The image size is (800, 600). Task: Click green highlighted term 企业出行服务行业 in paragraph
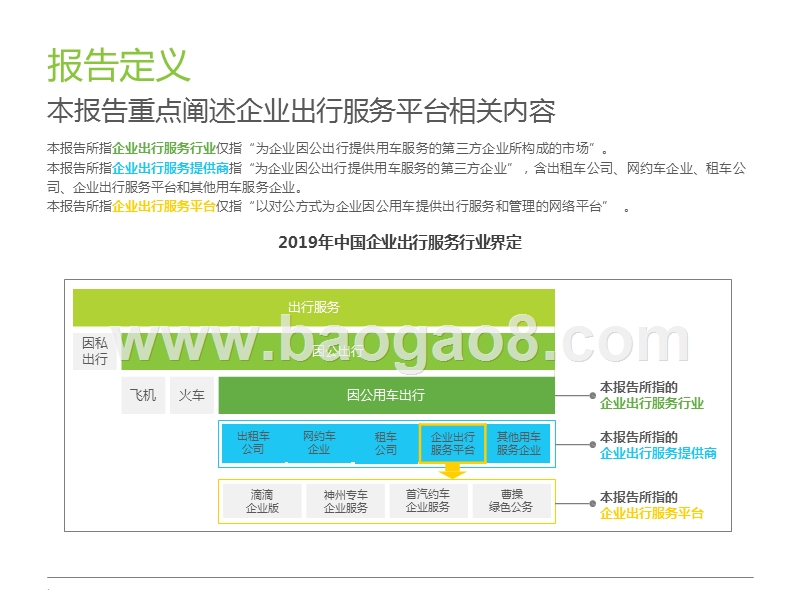pos(164,148)
